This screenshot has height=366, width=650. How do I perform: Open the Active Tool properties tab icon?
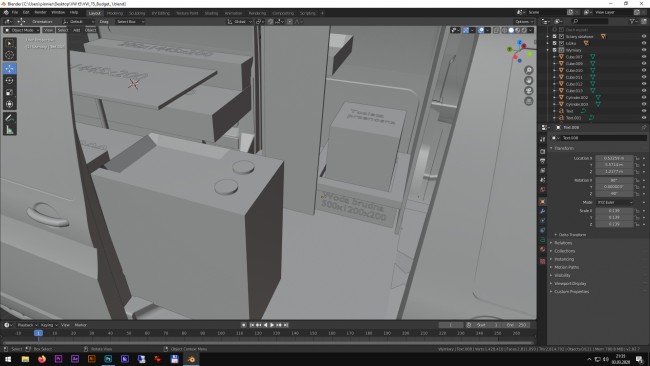[x=542, y=140]
